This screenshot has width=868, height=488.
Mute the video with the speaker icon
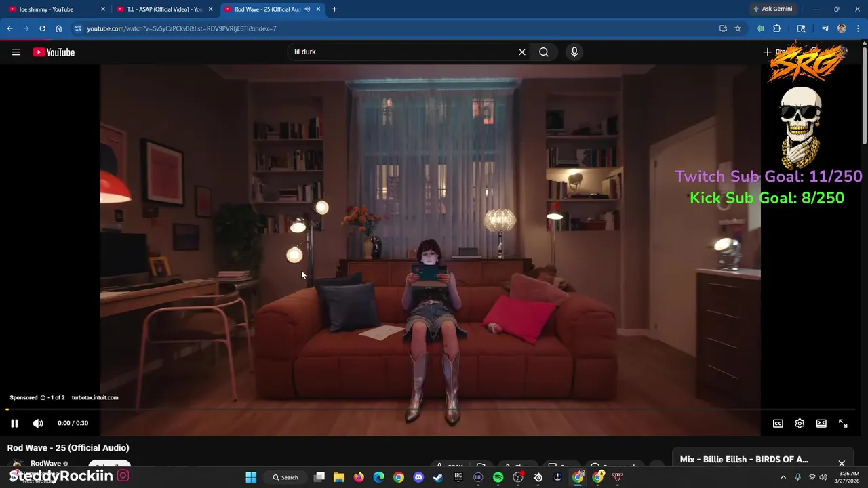(38, 424)
